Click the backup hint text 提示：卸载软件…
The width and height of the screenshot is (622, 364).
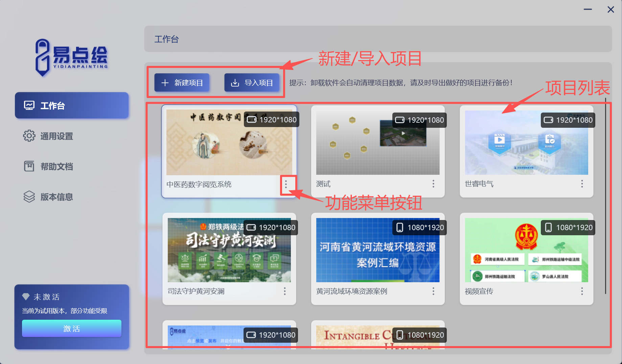coord(401,83)
